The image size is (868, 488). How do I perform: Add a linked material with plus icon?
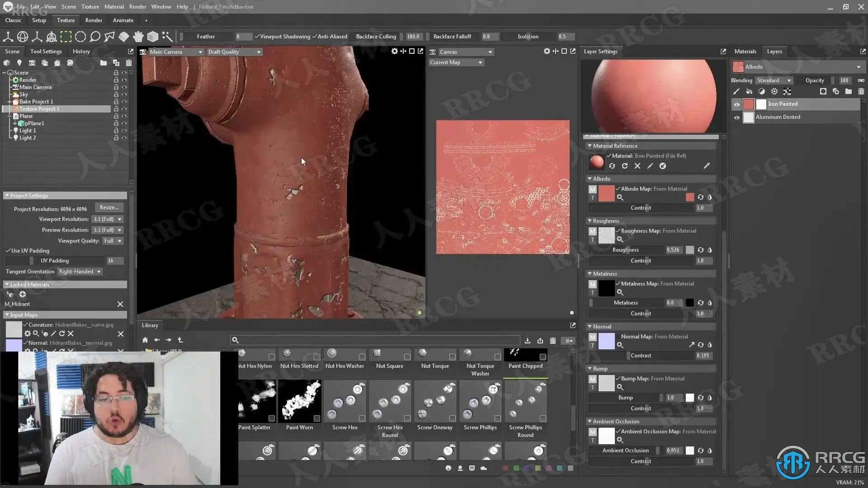(23, 294)
